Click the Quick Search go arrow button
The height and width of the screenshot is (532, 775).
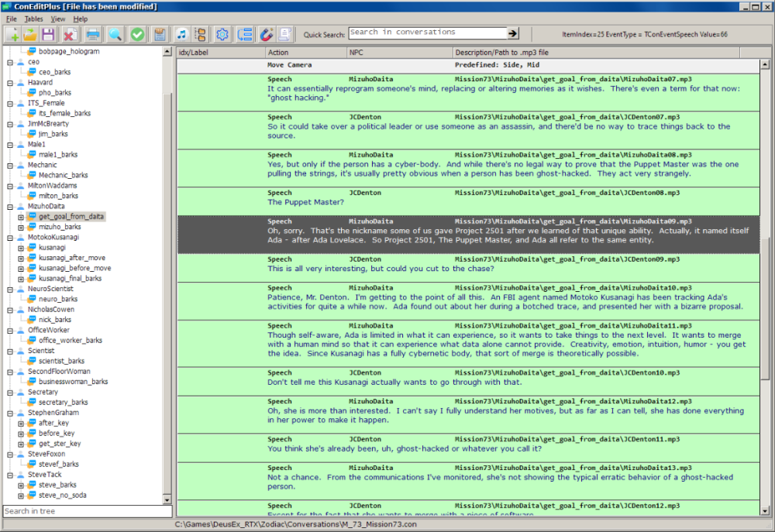click(x=512, y=33)
